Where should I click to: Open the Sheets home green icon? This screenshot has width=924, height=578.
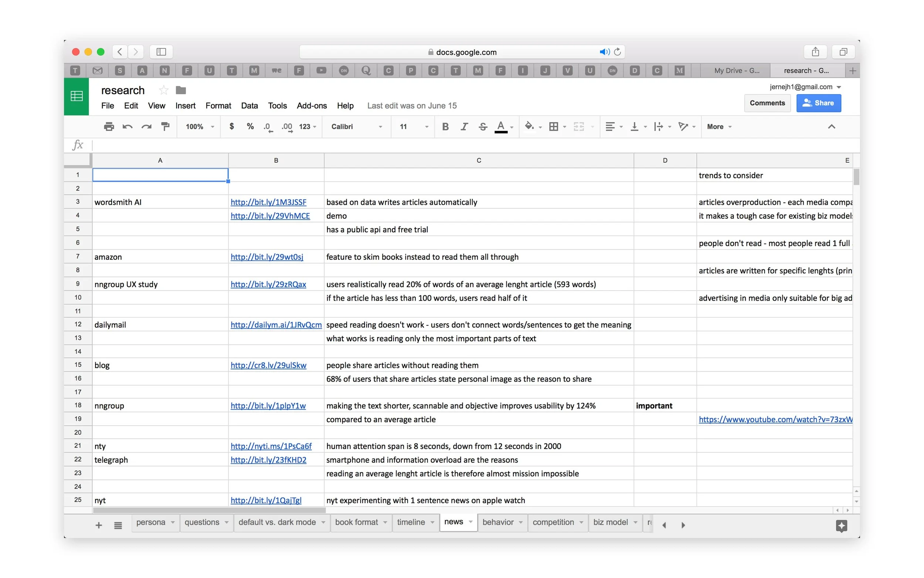(x=77, y=96)
